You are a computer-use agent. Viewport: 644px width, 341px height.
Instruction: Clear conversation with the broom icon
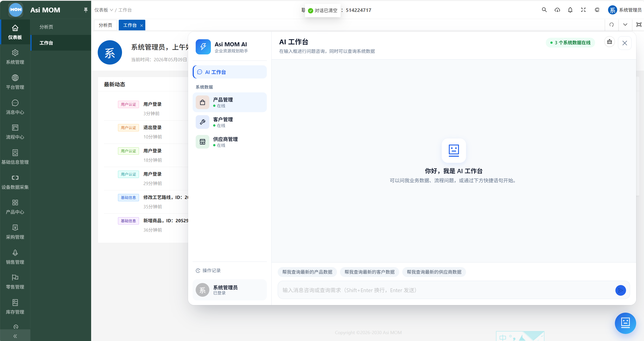point(610,42)
